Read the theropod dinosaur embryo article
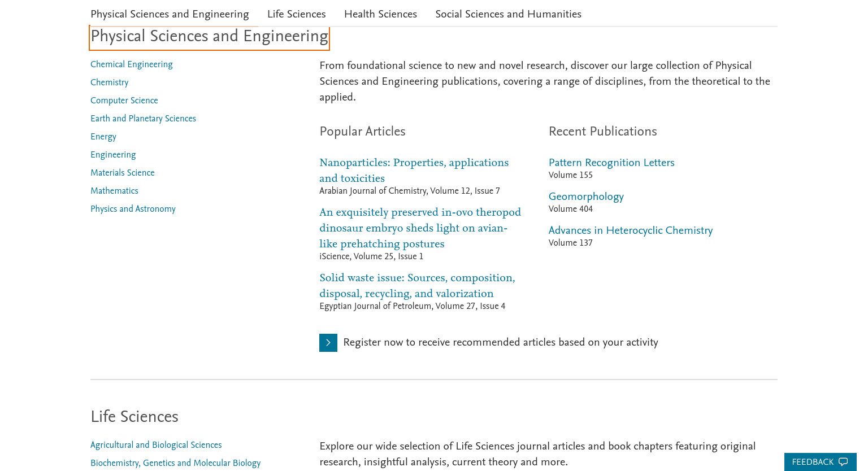The width and height of the screenshot is (868, 471). (x=420, y=228)
